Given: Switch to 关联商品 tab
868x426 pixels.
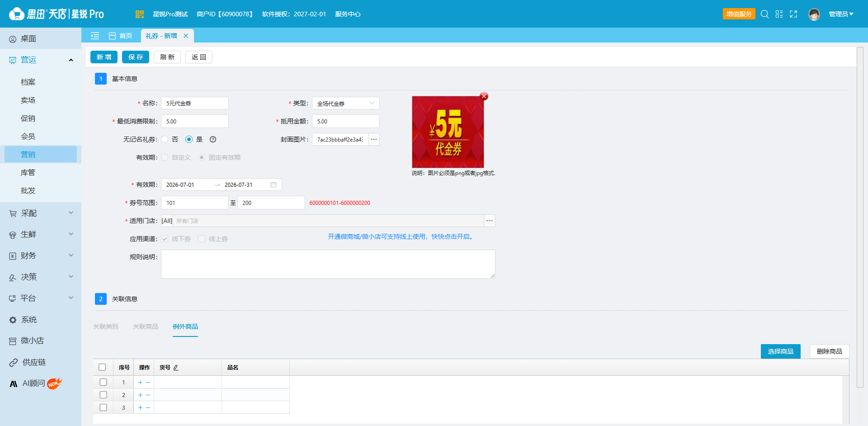Looking at the screenshot, I should click(146, 327).
